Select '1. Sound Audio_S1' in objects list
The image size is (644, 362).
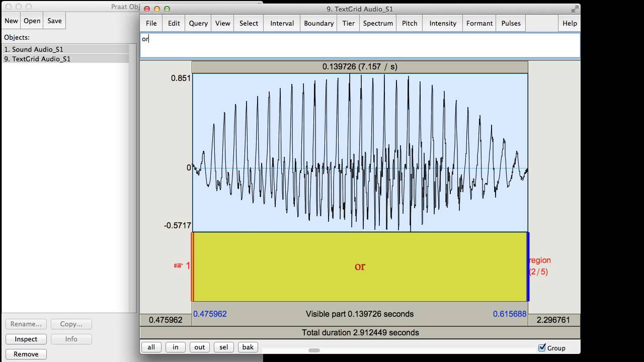click(65, 49)
